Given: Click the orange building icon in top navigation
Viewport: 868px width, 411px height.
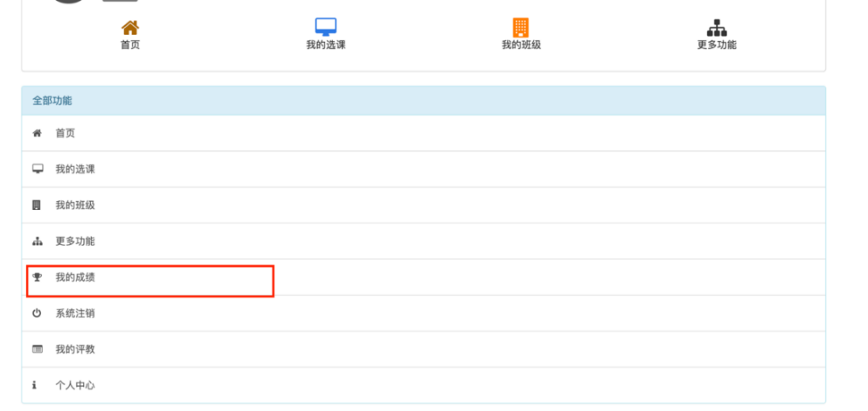Looking at the screenshot, I should click(521, 28).
